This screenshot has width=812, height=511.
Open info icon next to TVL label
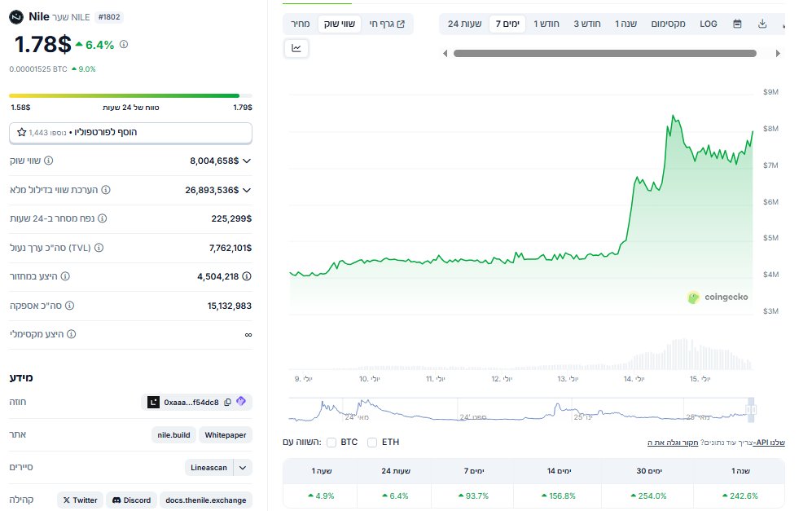(x=99, y=248)
